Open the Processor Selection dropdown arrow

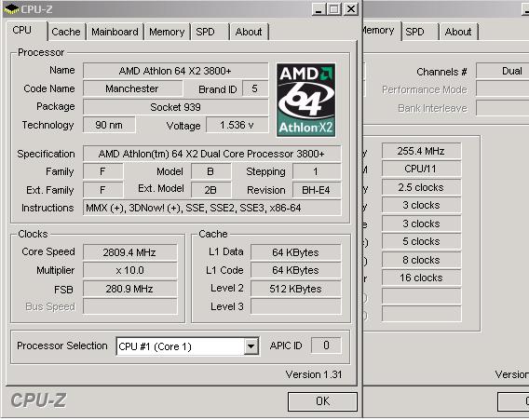point(251,346)
